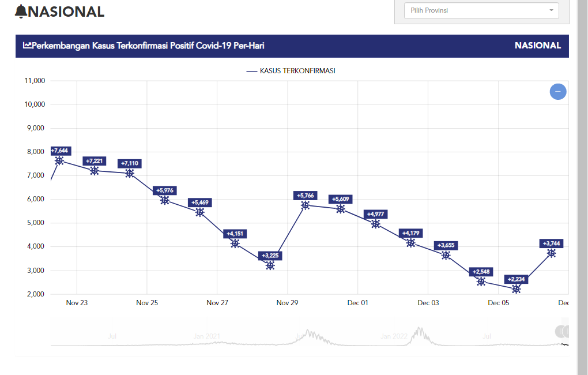Click the timeline scrollbar near Jan 2021
Image resolution: width=588 pixels, height=375 pixels.
[207, 336]
